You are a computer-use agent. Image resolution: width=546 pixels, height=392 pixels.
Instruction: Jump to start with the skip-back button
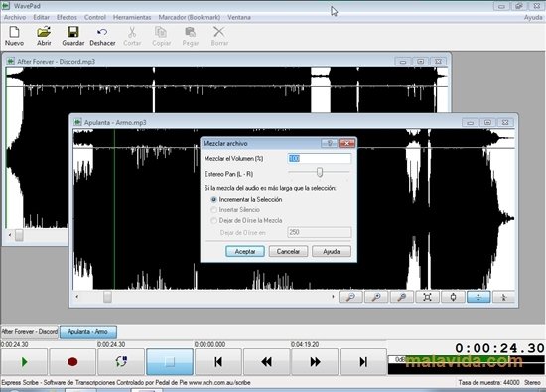pyautogui.click(x=218, y=362)
